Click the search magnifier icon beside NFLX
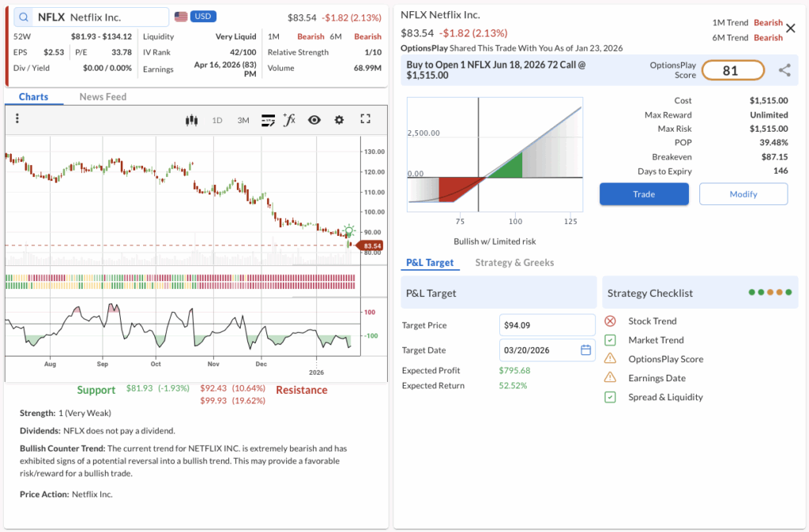The height and width of the screenshot is (532, 809). point(24,17)
